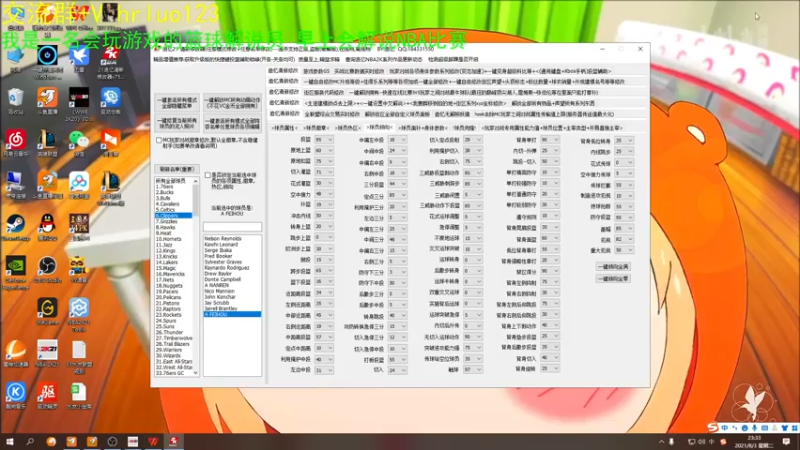This screenshot has width=800, height=450.
Task: Click the 一键设置当前所有球员 button
Action: click(x=177, y=123)
